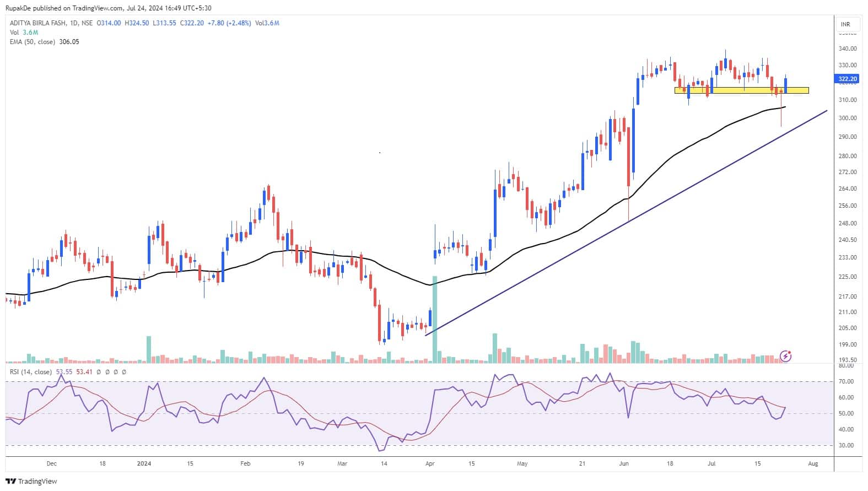Image resolution: width=868 pixels, height=491 pixels.
Task: Click the May date axis label
Action: point(522,463)
